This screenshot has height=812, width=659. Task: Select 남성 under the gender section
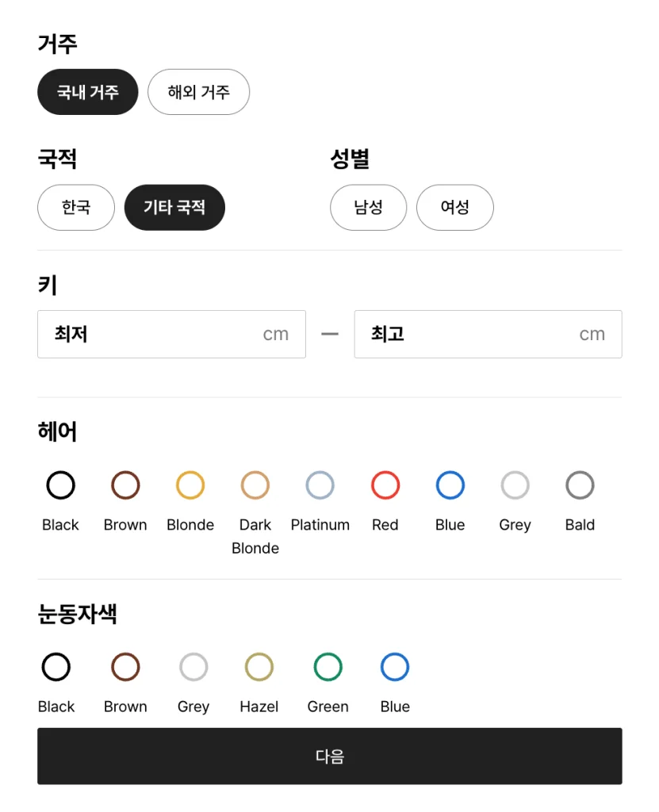pos(368,207)
